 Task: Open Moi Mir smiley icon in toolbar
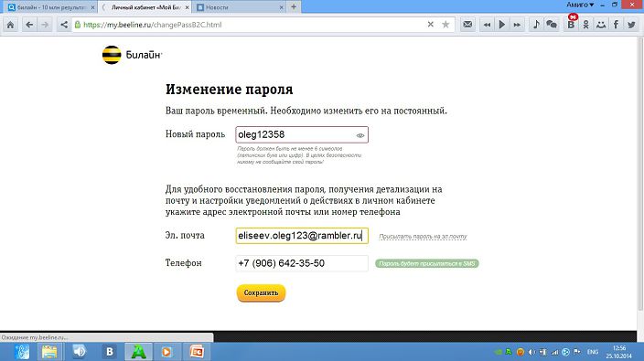[601, 25]
